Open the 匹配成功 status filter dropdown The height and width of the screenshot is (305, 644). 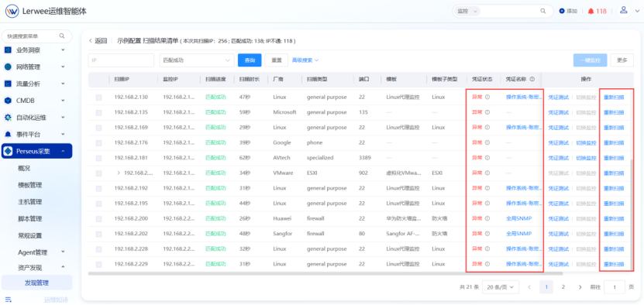(x=197, y=60)
